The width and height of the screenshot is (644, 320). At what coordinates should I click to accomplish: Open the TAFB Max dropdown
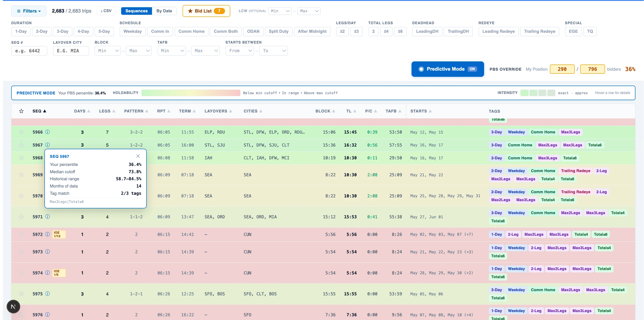[205, 51]
